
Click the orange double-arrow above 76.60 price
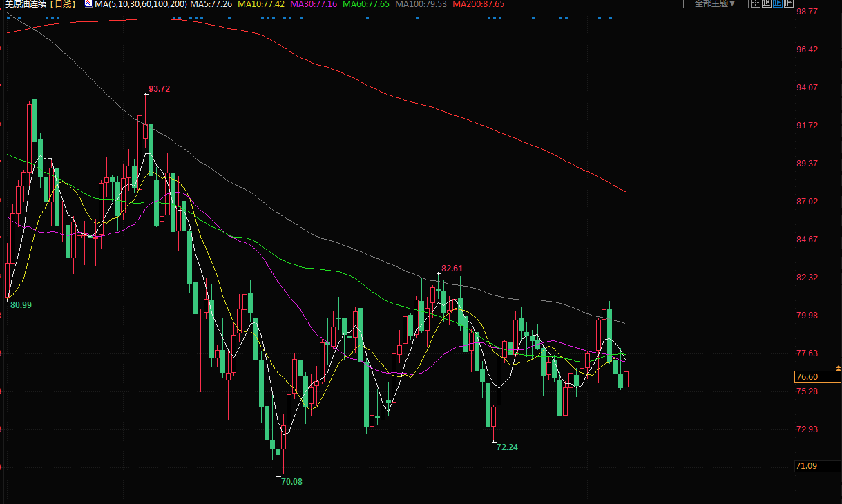(838, 371)
